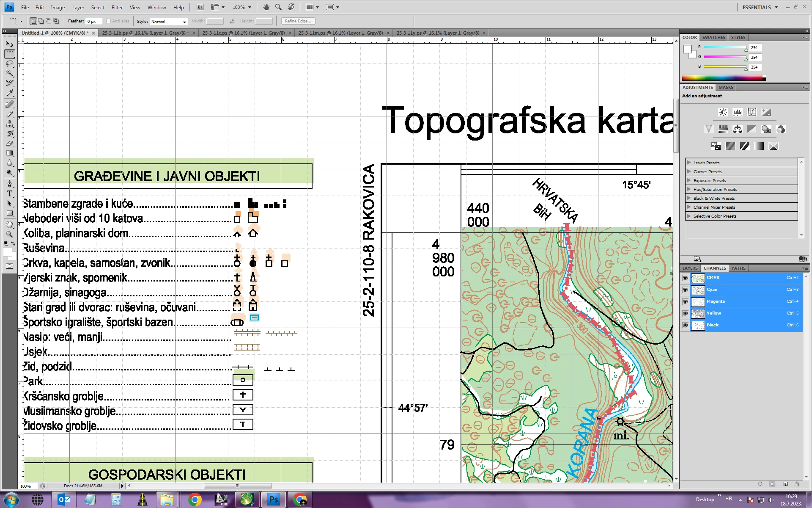Add a Curves adjustment
The height and width of the screenshot is (508, 812).
pyautogui.click(x=752, y=112)
